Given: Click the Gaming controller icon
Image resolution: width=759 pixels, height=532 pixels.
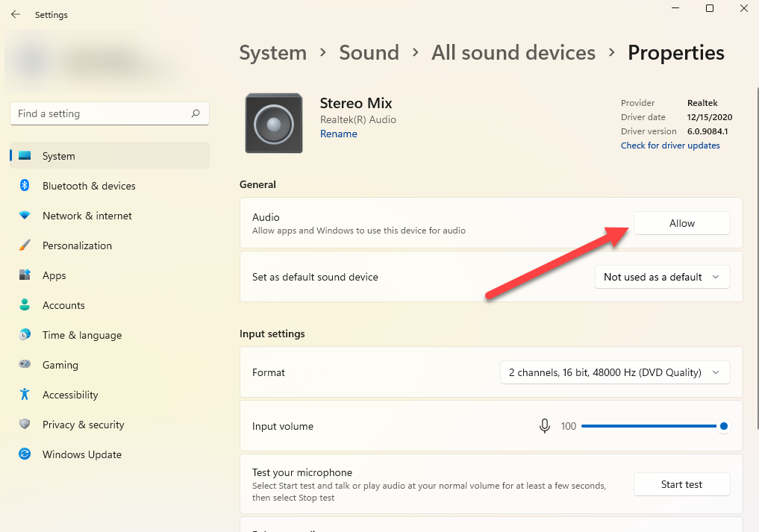Looking at the screenshot, I should pyautogui.click(x=25, y=365).
